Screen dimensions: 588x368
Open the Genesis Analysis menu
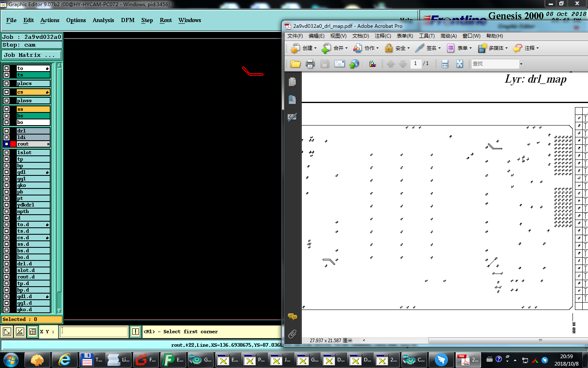pyautogui.click(x=103, y=20)
